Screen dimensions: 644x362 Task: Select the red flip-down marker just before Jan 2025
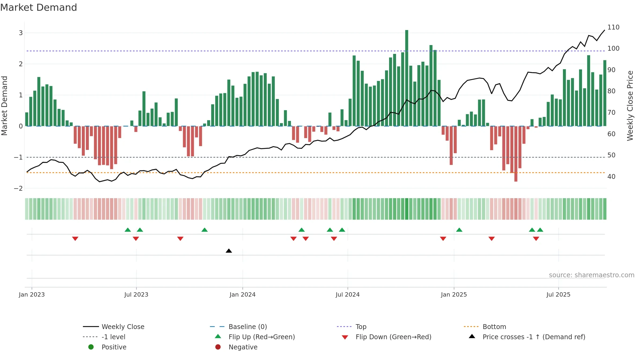[x=443, y=239]
